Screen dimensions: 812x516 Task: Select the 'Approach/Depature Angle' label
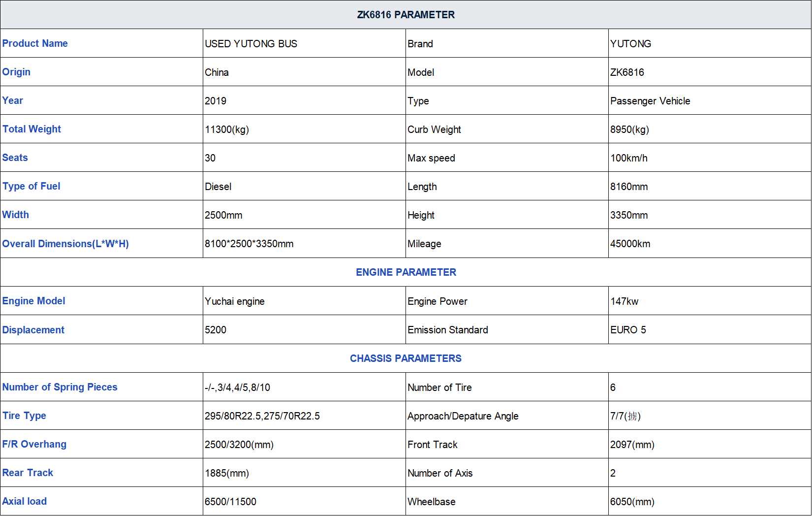(463, 416)
